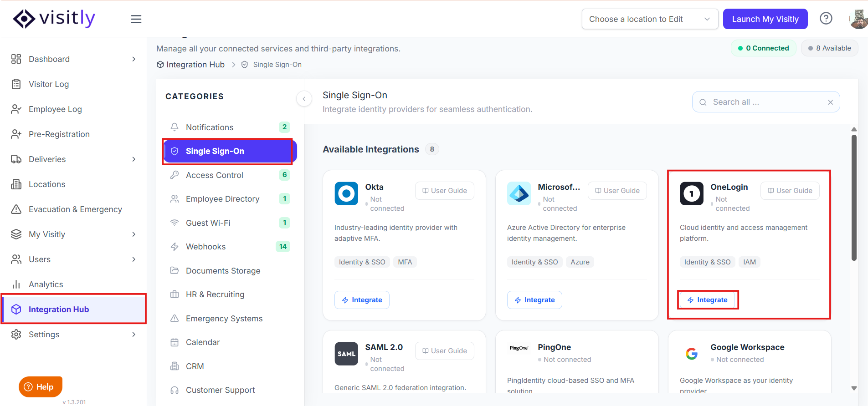Click the Microsoft Azure logo icon
Viewport: 868px width, 406px height.
pos(519,193)
